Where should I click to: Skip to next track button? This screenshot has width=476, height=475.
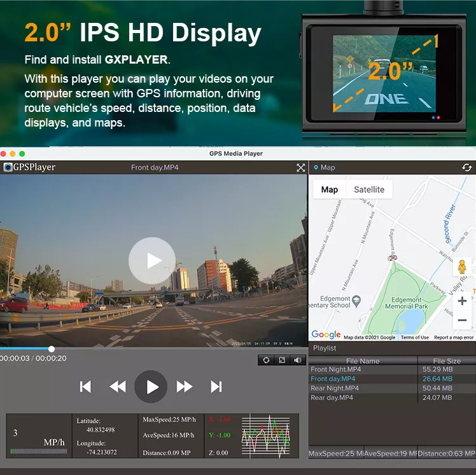216,387
